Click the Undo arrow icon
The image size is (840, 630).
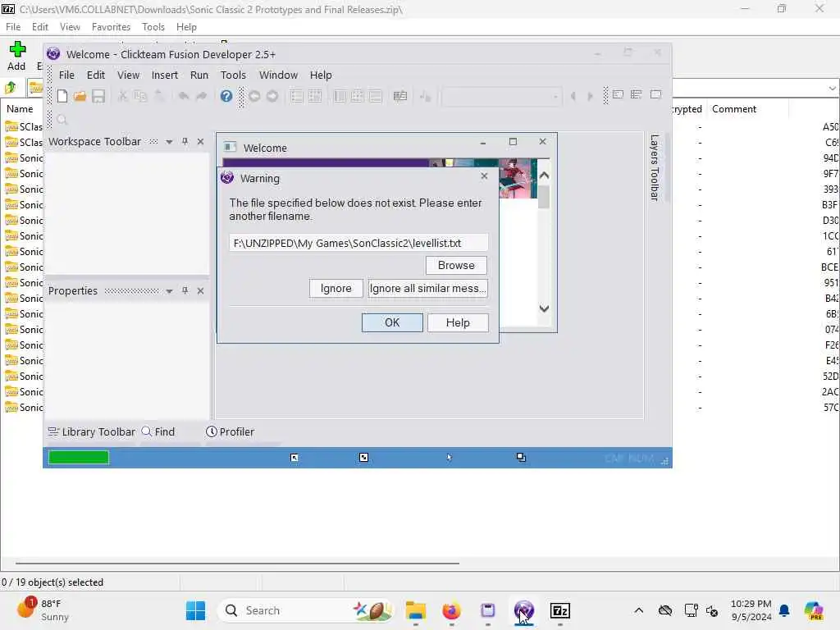[x=183, y=96]
